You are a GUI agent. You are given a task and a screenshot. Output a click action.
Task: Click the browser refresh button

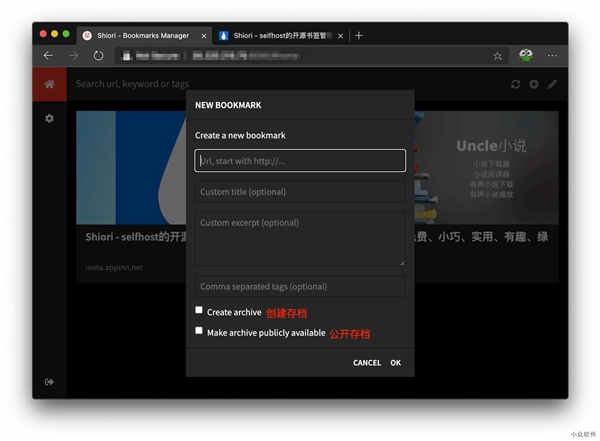click(99, 56)
